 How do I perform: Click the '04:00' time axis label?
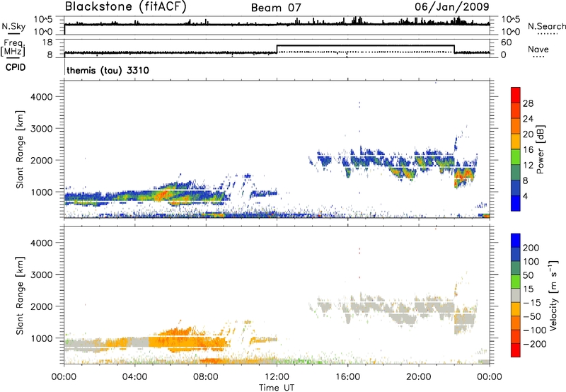tap(134, 377)
